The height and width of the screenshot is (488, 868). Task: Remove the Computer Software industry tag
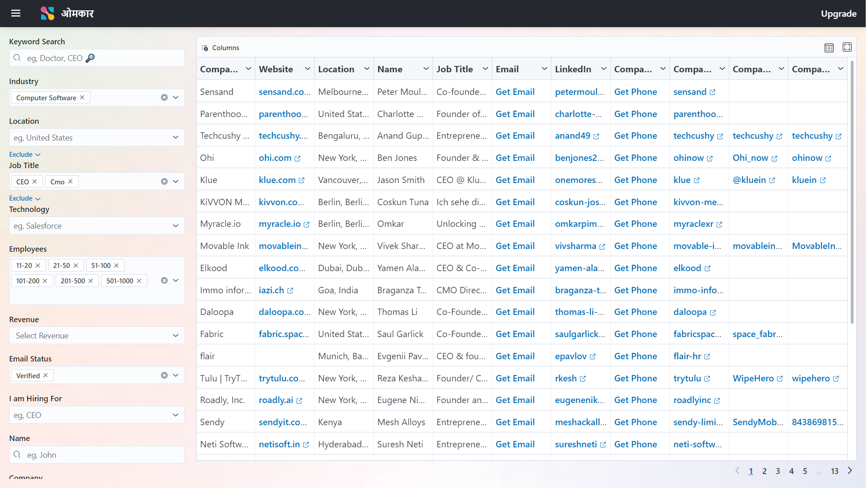(82, 97)
